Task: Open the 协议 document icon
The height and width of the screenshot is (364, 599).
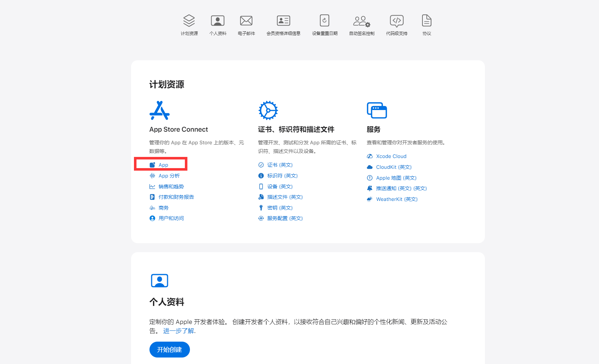Action: tap(427, 21)
